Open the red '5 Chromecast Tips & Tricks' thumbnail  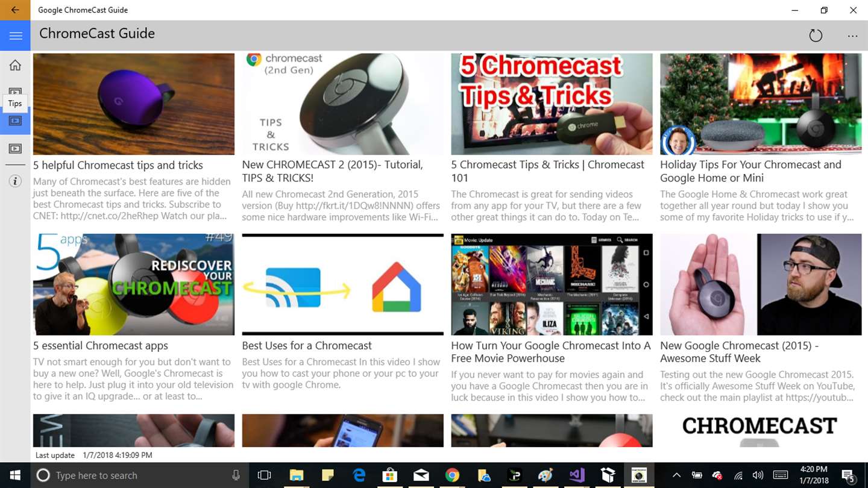coord(552,104)
